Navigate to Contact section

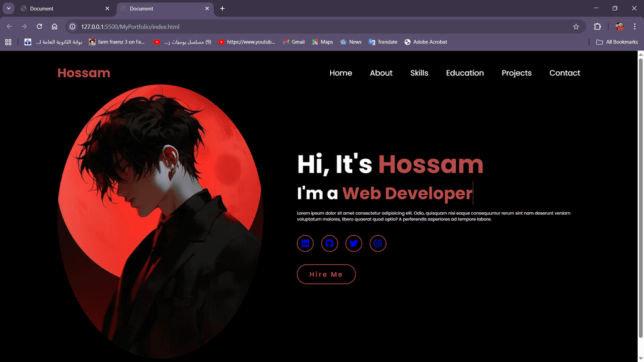pos(565,73)
